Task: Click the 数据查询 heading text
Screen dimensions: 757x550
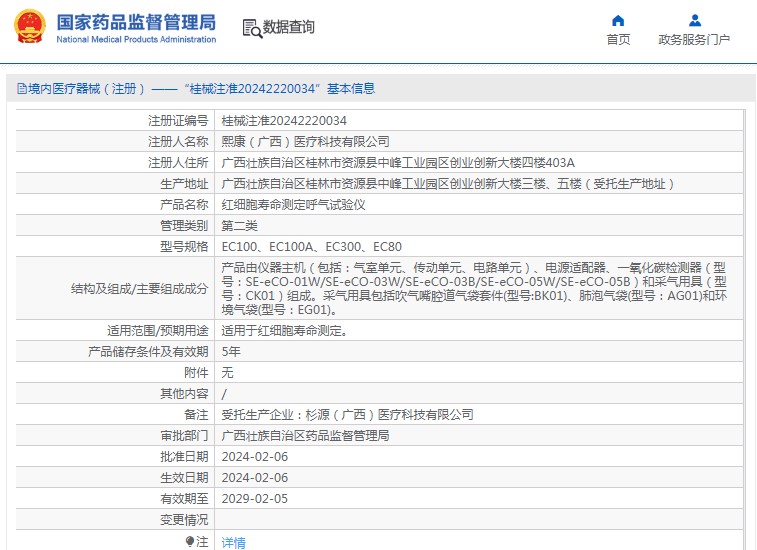Action: 289,27
